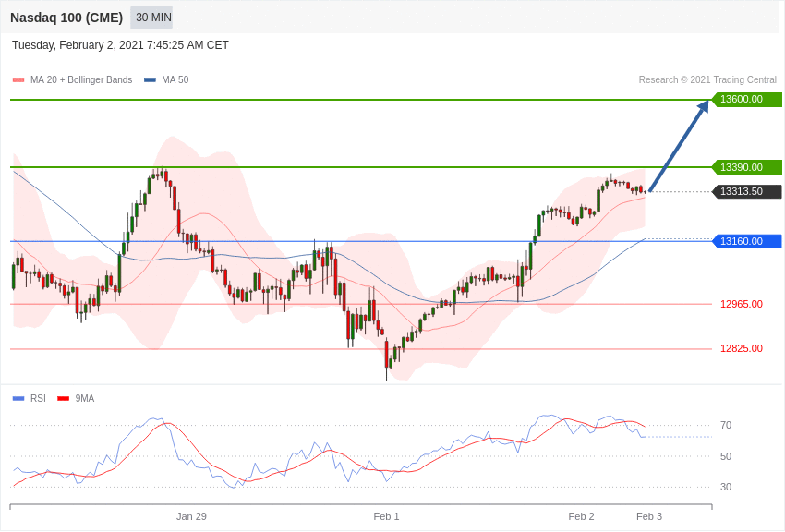Viewport: 785px width, 532px height.
Task: Click the 30 MIN timeframe badge
Action: [151, 18]
